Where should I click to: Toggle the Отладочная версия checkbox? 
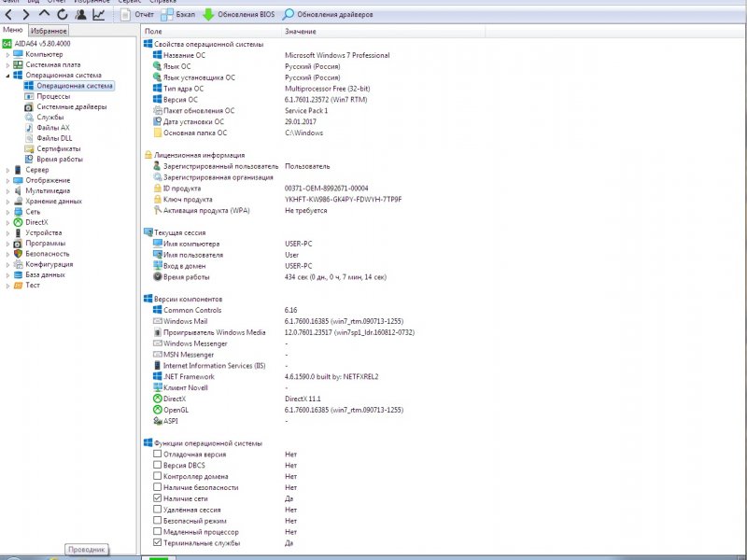coord(157,454)
